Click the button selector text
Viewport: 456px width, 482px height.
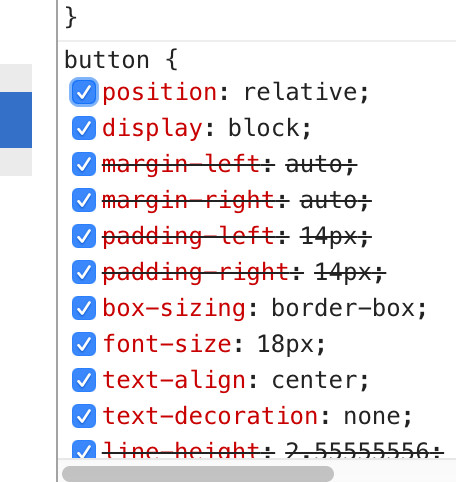[x=107, y=60]
